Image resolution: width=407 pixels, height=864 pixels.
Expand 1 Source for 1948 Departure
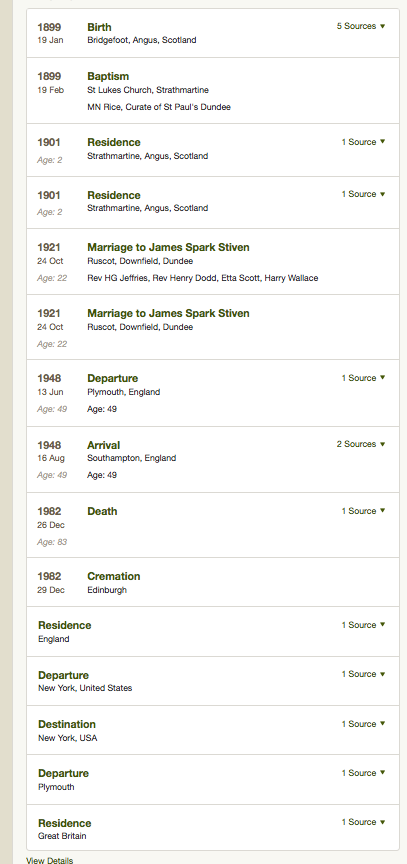(363, 378)
